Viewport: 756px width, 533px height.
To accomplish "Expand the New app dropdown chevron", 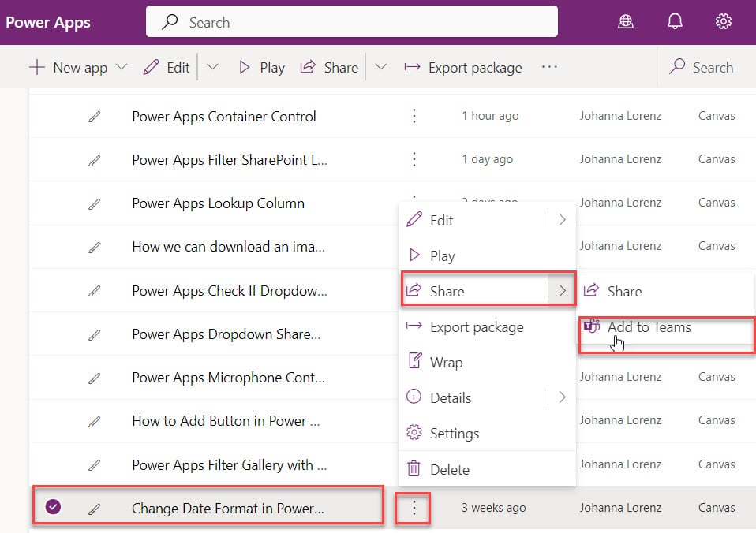I will 122,67.
